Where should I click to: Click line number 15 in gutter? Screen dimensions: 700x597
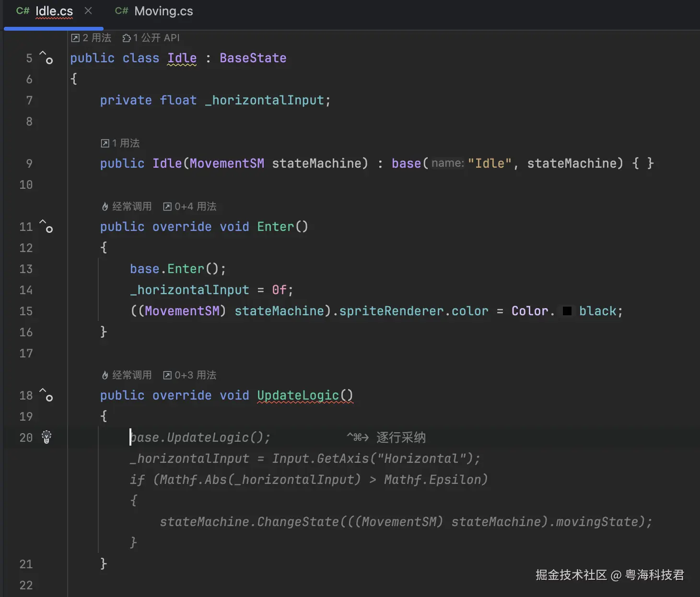26,311
